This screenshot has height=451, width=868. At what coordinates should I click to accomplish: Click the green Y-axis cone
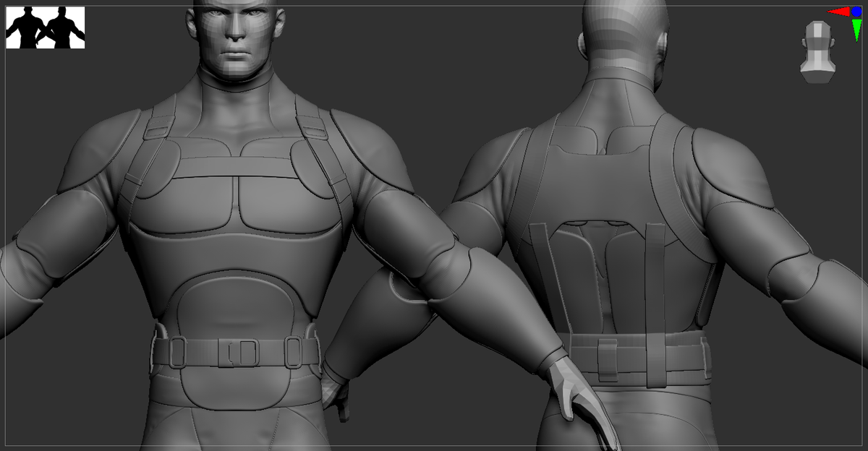point(856,30)
